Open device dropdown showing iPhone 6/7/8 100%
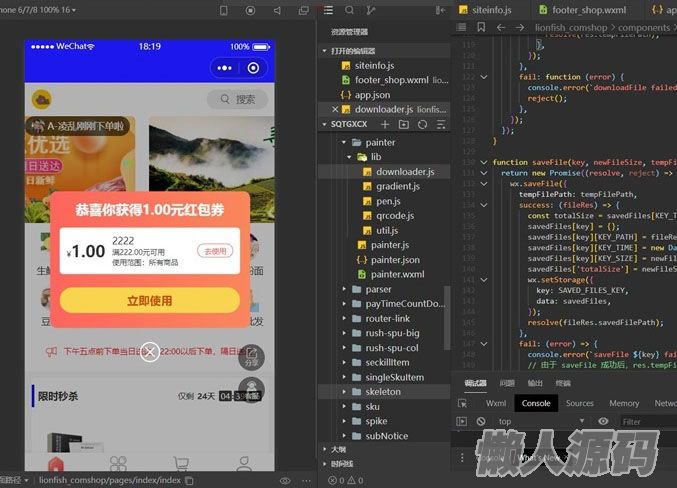Viewport: 677px width, 488px height. click(x=38, y=10)
